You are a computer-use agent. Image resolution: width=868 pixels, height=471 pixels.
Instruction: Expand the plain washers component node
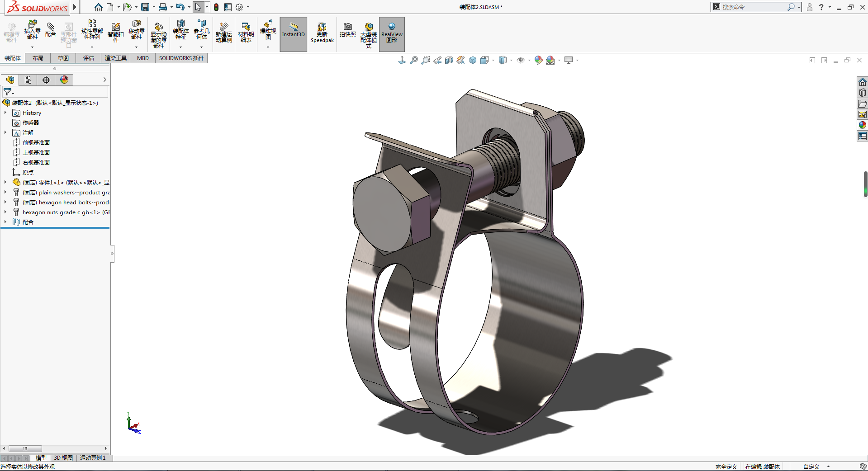(5, 192)
